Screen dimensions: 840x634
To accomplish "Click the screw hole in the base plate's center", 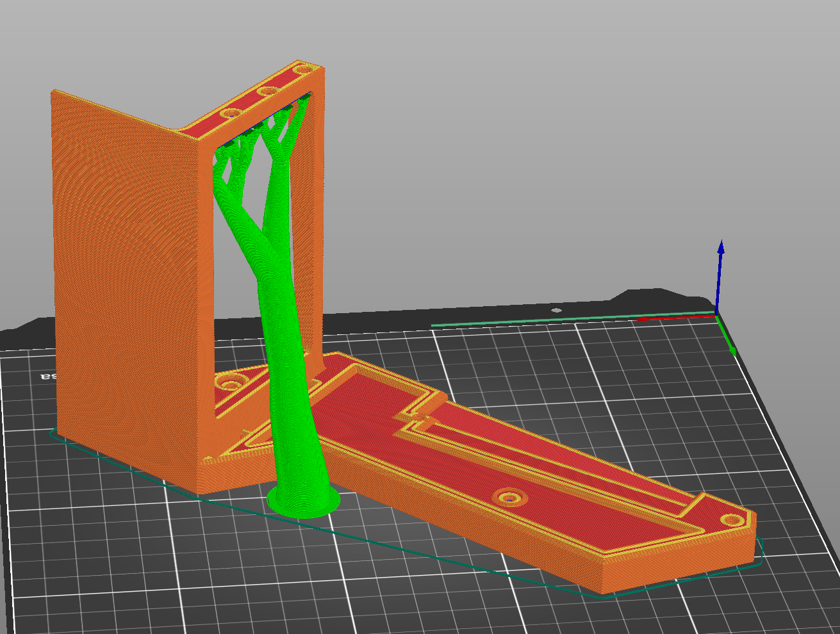I will pos(509,497).
